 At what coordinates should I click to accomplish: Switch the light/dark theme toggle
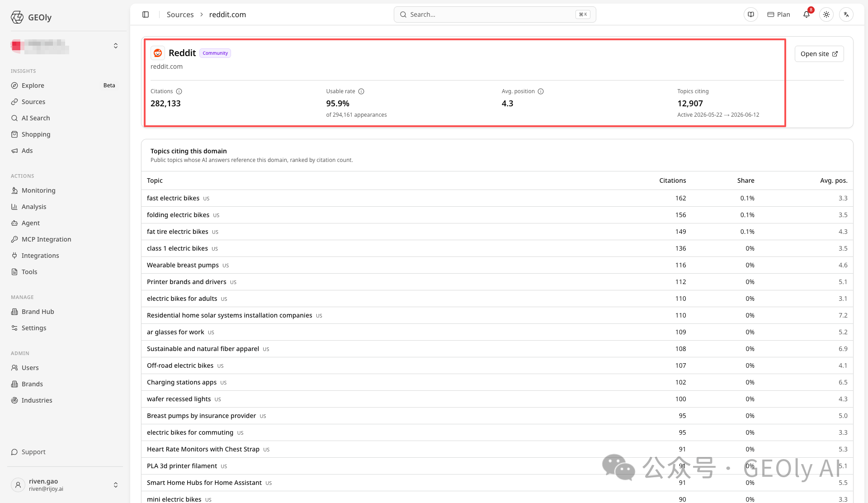[x=826, y=14]
